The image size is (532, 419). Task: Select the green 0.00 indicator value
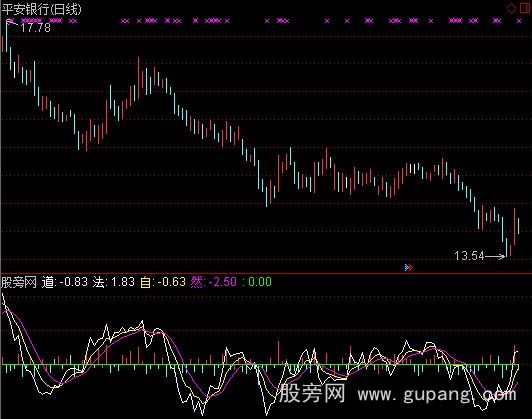[x=260, y=282]
